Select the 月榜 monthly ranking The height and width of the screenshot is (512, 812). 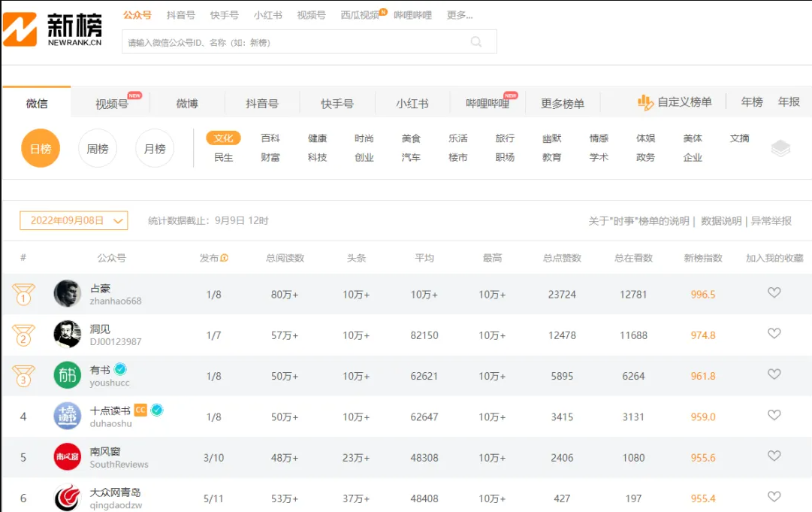[x=154, y=148]
